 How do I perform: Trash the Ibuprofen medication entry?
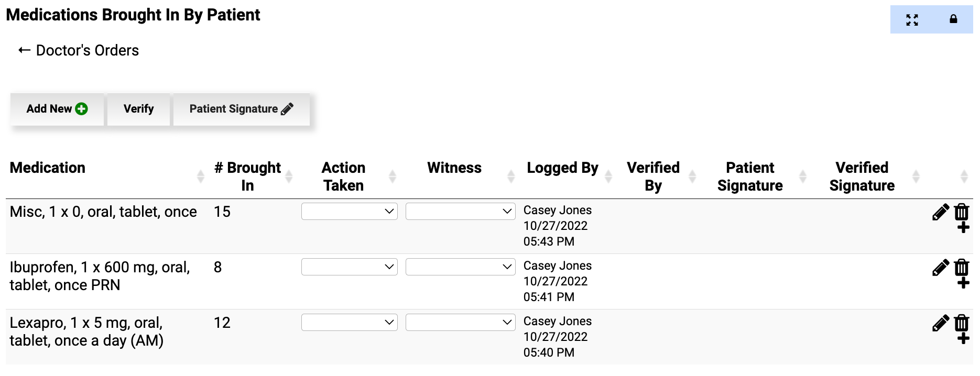point(962,267)
